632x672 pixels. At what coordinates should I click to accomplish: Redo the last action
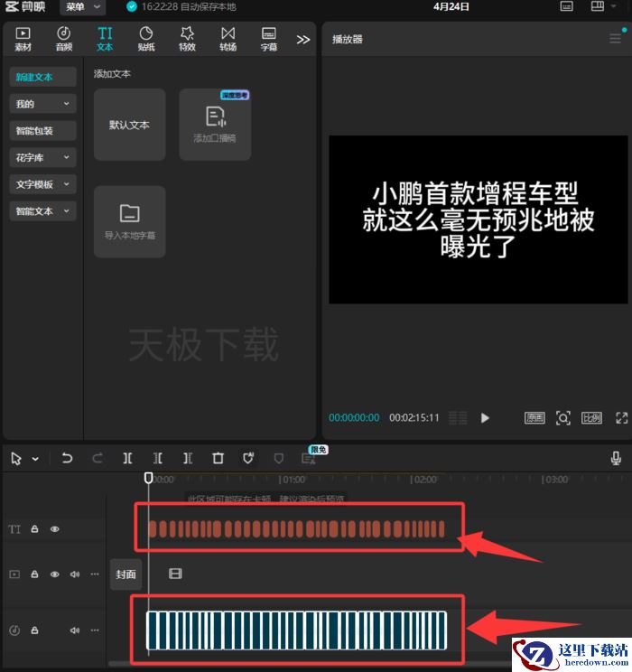[x=98, y=459]
